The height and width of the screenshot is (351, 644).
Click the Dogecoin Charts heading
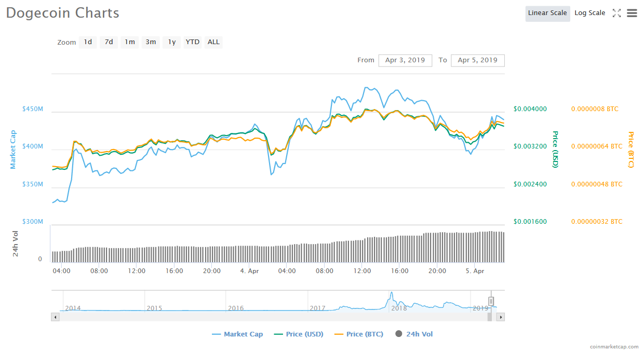point(63,13)
